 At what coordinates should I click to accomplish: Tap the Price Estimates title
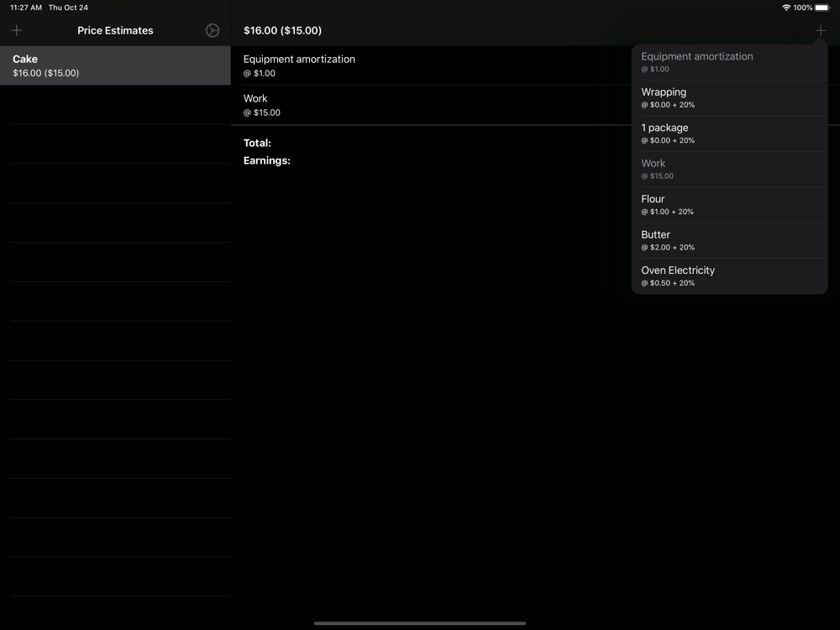click(115, 30)
